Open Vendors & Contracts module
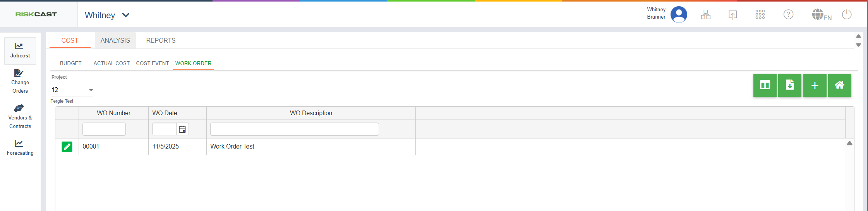Image resolution: width=868 pixels, height=211 pixels. [20, 116]
